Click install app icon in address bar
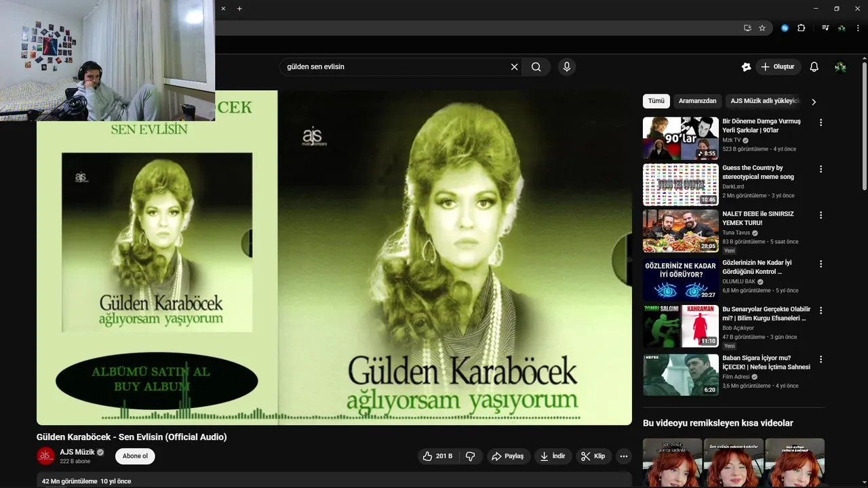Screen dimensions: 868x488 747,28
